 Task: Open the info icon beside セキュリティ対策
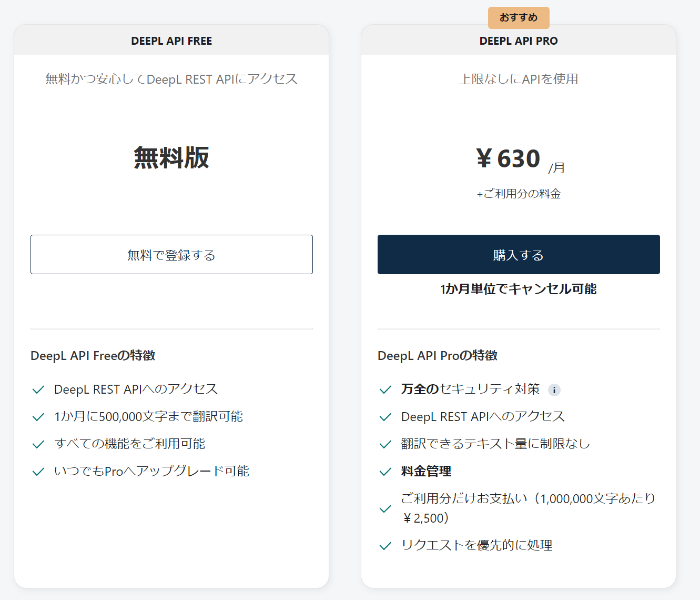click(554, 390)
